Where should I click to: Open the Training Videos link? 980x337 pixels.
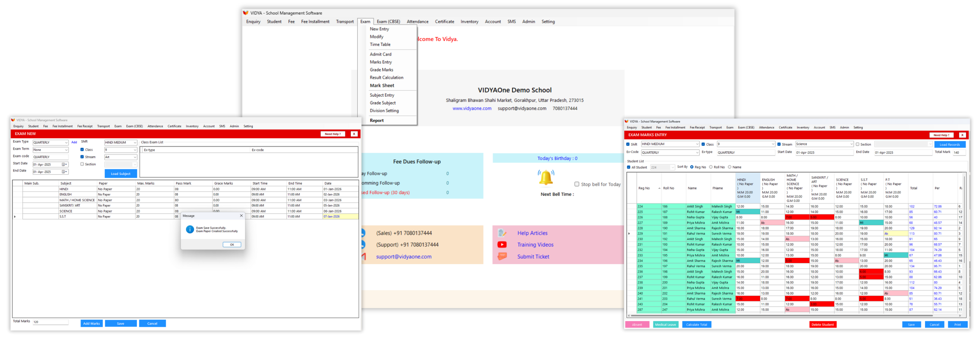click(535, 245)
